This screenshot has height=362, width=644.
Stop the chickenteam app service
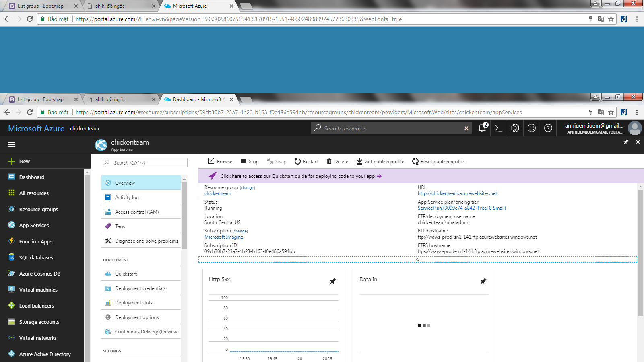click(x=250, y=161)
